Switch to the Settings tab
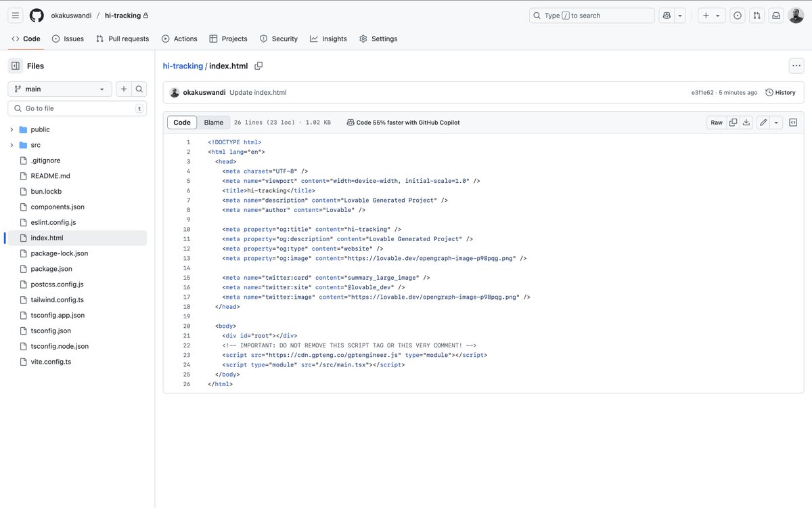812x508 pixels. click(x=378, y=39)
